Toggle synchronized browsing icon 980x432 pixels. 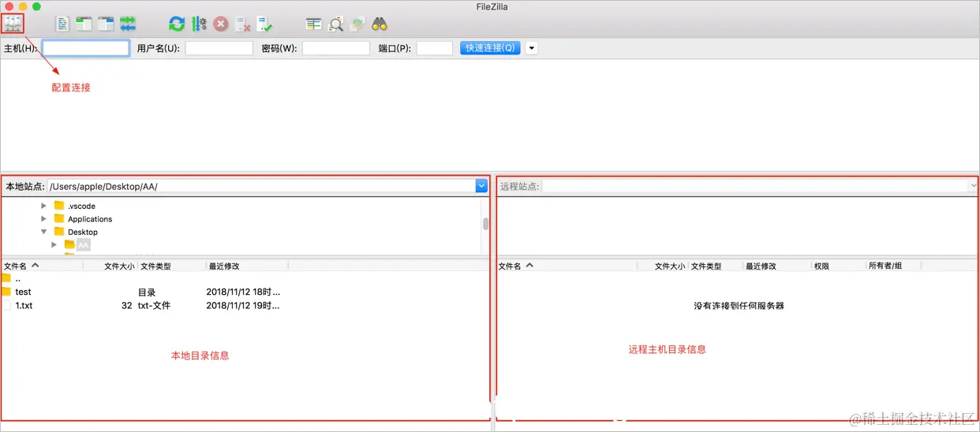[x=357, y=24]
